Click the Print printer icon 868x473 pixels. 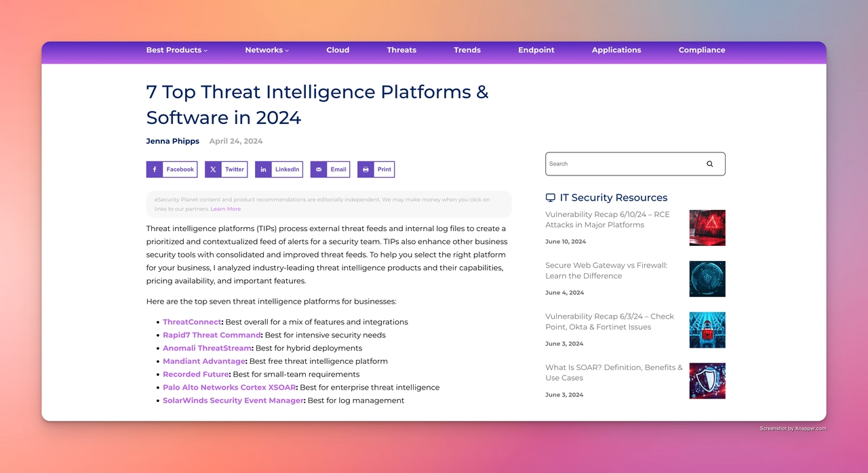click(x=366, y=169)
